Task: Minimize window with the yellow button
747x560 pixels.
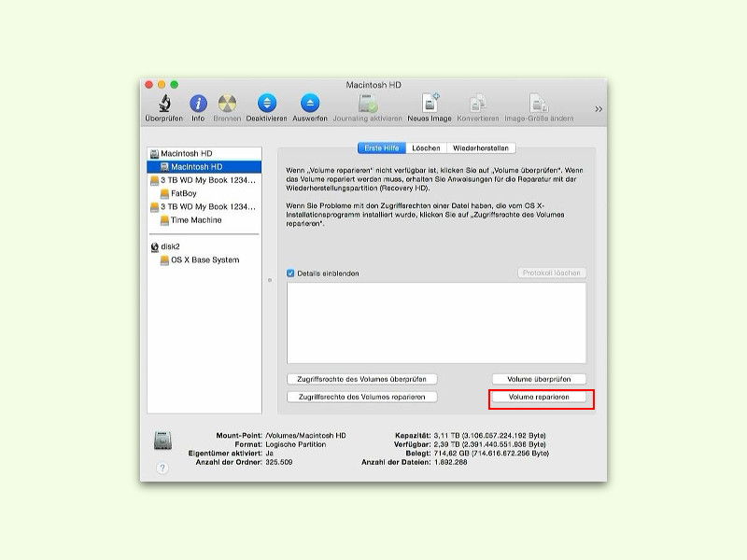Action: (x=162, y=85)
